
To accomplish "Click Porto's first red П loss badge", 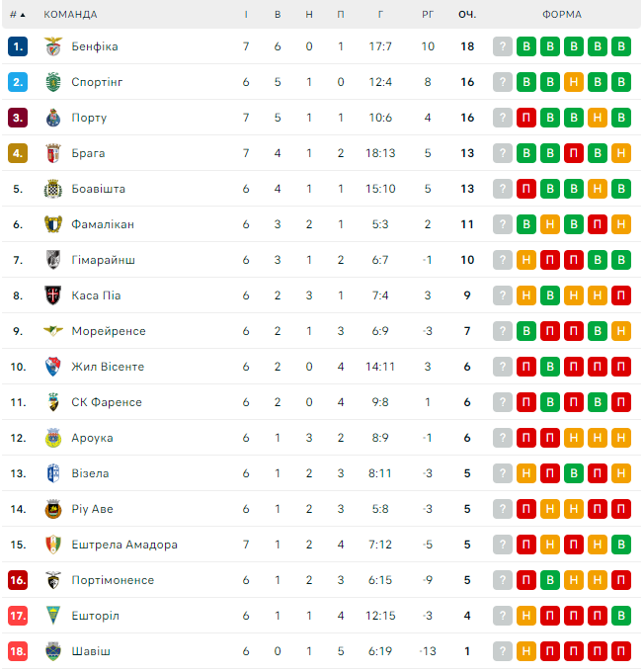I will (x=526, y=118).
